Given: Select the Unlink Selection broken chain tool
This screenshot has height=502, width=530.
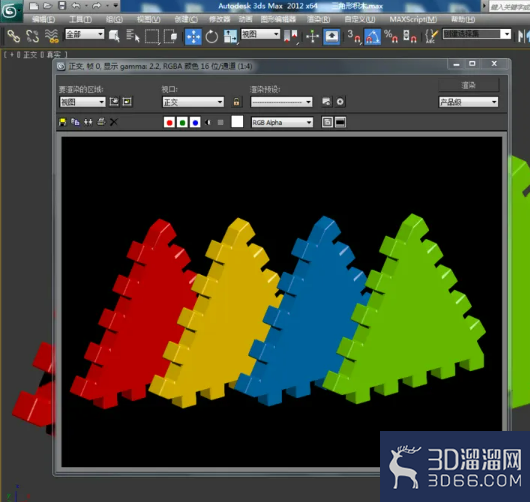Looking at the screenshot, I should coord(32,36).
